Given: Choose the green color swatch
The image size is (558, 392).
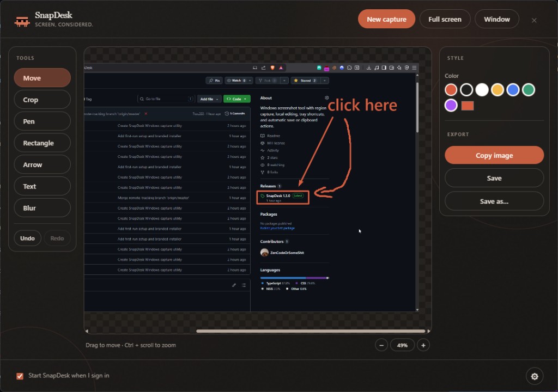Looking at the screenshot, I should click(529, 90).
